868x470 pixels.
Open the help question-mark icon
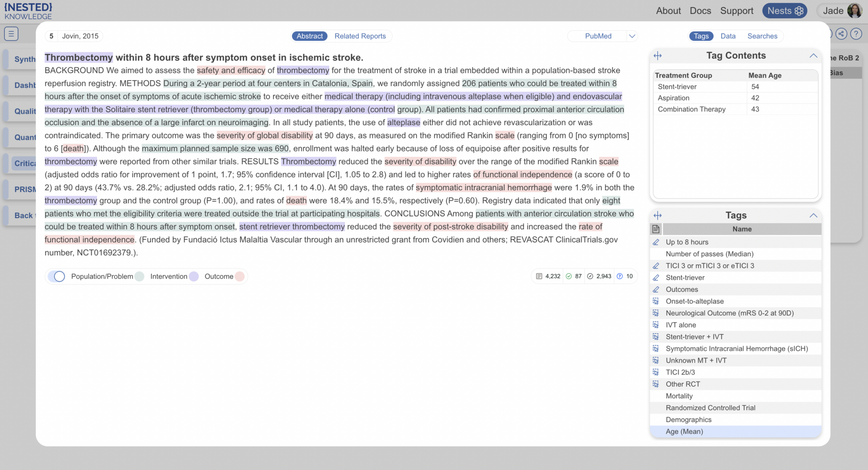click(856, 34)
